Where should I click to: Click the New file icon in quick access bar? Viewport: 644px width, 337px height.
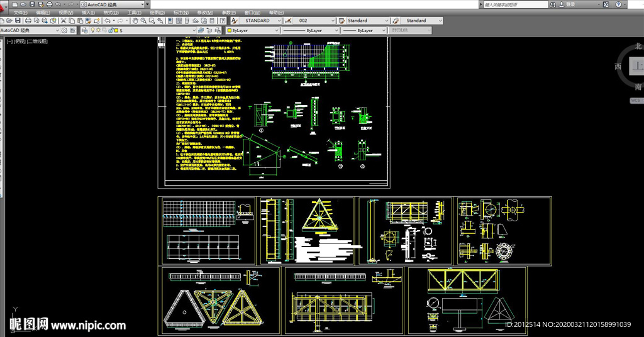pyautogui.click(x=14, y=4)
